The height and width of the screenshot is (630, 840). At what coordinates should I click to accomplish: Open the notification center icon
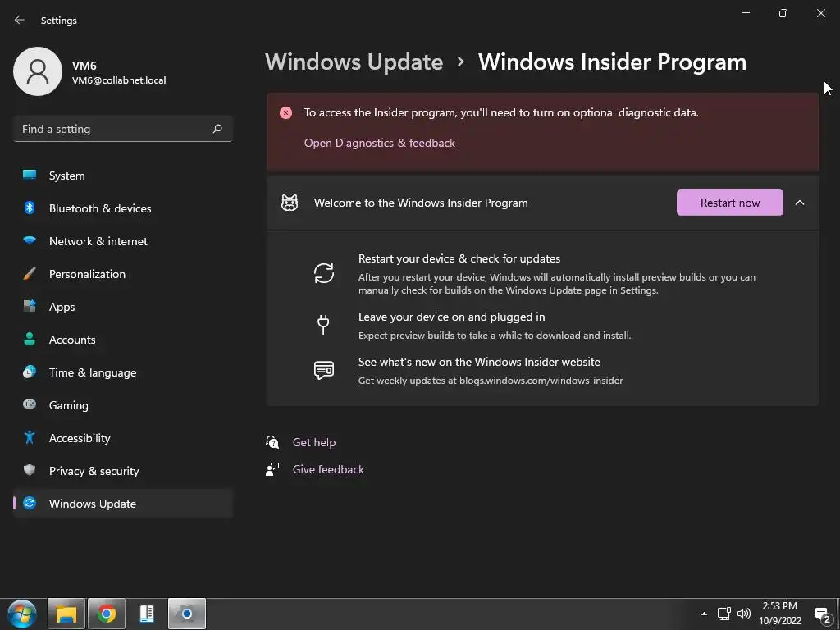tap(824, 614)
